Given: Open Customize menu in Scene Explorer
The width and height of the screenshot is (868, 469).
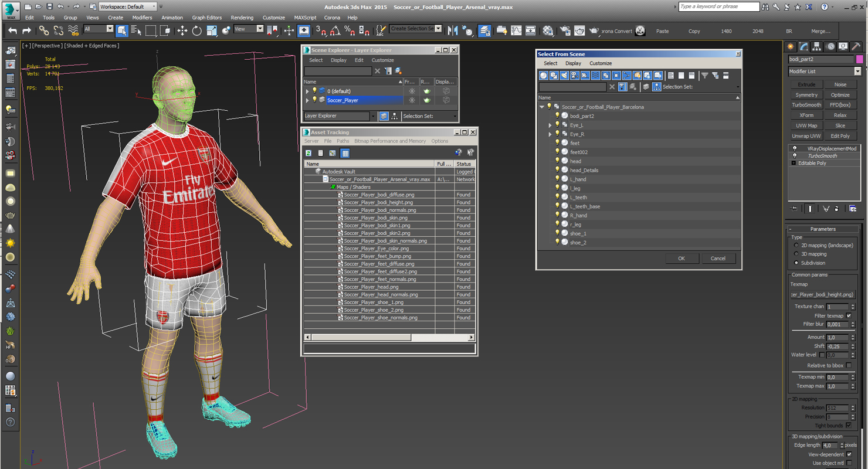Looking at the screenshot, I should (382, 60).
